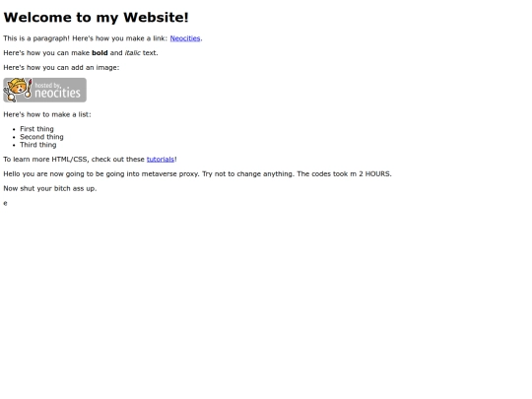This screenshot has width=532, height=399.
Task: Click the lone letter e at bottom
Action: [5, 203]
